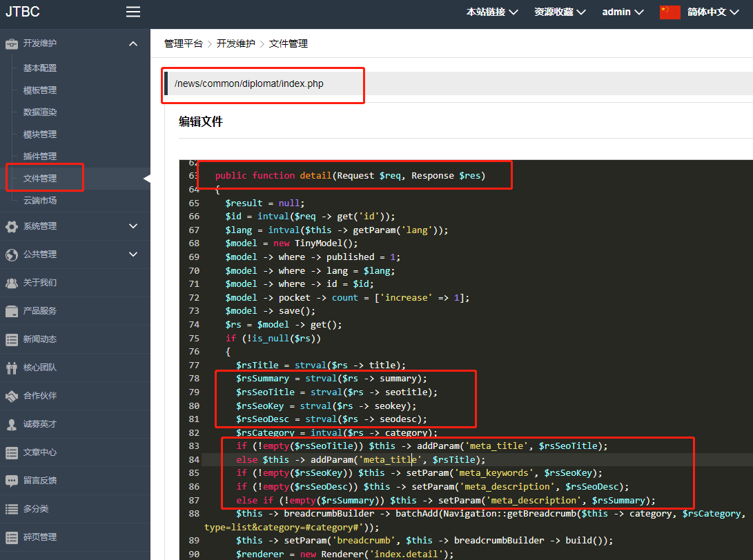Open 关于我们 menu entry
Viewport: 753px width, 560px height.
click(40, 283)
